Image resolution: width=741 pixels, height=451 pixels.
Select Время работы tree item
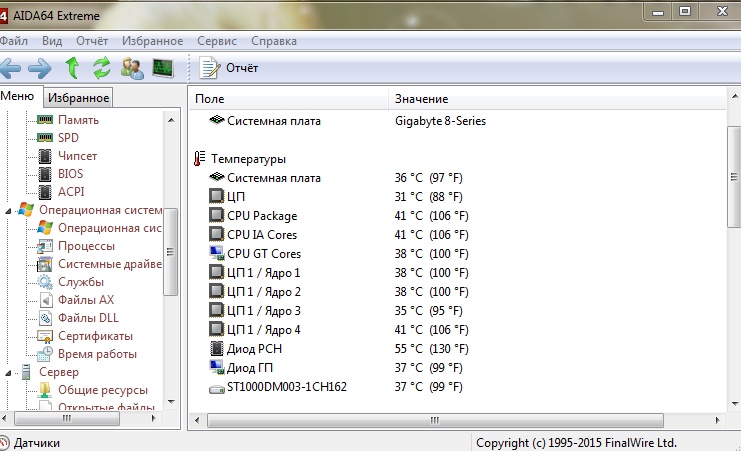97,354
